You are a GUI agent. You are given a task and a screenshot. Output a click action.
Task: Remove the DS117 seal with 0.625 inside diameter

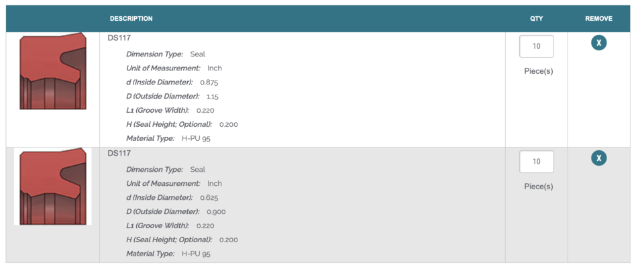pos(599,158)
